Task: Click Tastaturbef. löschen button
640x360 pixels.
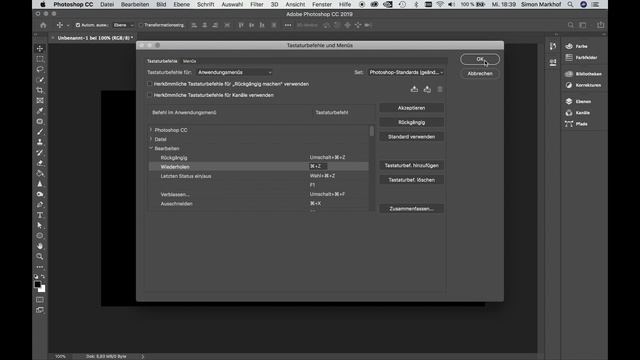Action: [411, 180]
